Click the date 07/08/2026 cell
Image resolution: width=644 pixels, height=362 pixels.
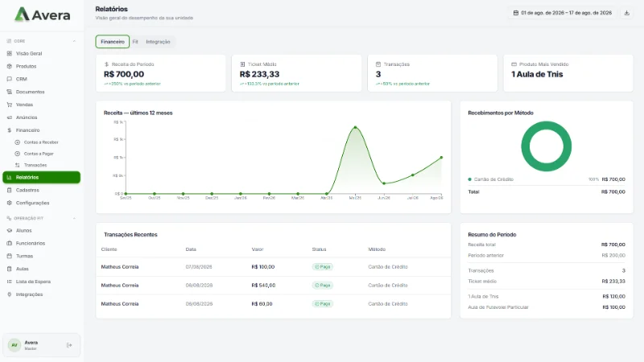(x=199, y=267)
